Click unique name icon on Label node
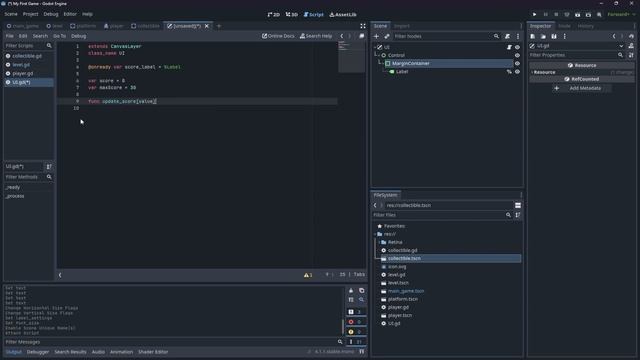This screenshot has width=640, height=360. click(509, 71)
